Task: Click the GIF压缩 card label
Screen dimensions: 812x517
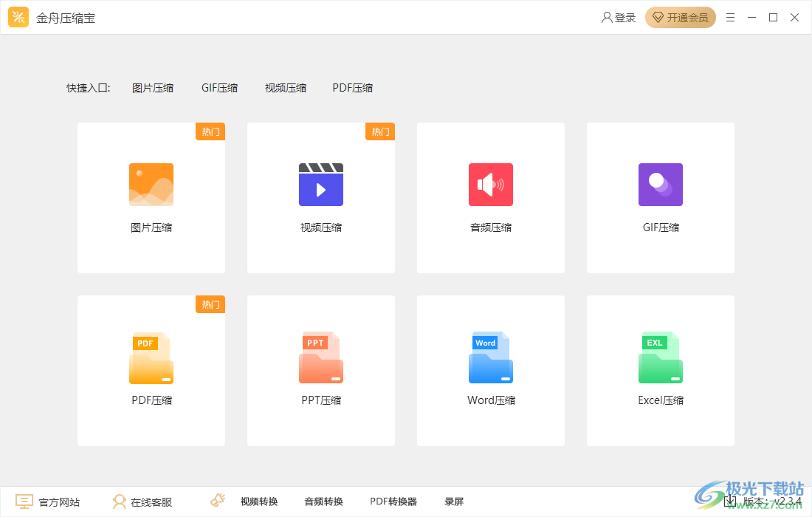Action: (x=661, y=227)
